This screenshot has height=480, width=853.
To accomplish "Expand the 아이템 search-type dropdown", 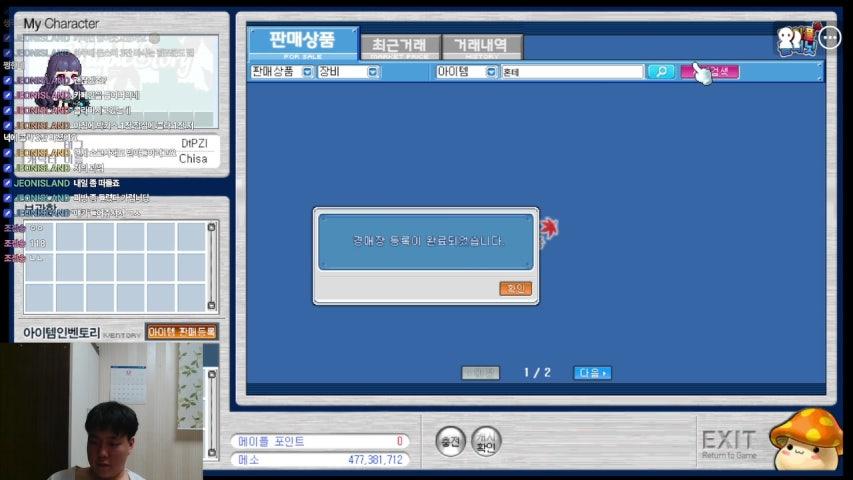I will [x=491, y=72].
